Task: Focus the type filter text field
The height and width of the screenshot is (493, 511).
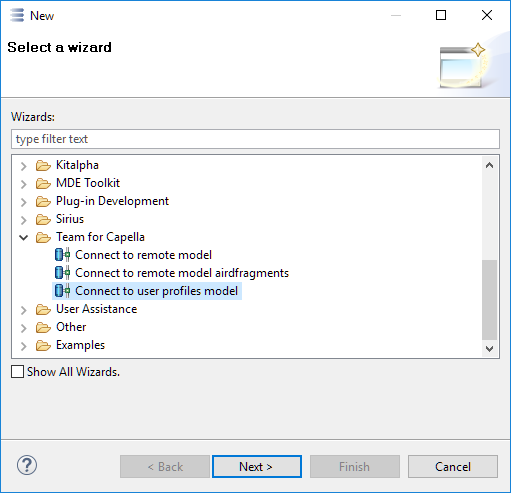Action: tap(255, 139)
